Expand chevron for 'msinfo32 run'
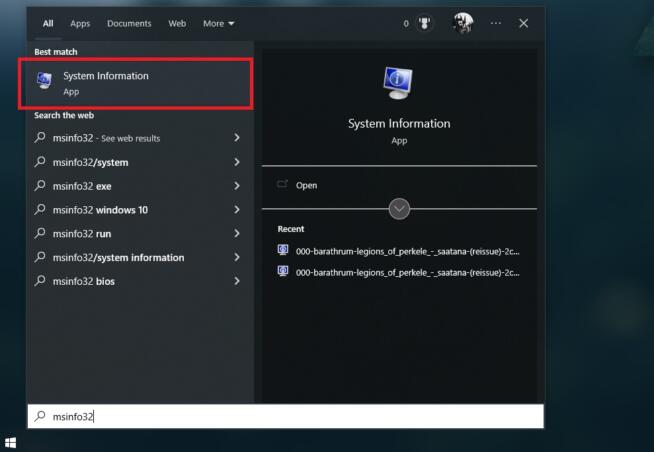 click(x=237, y=233)
